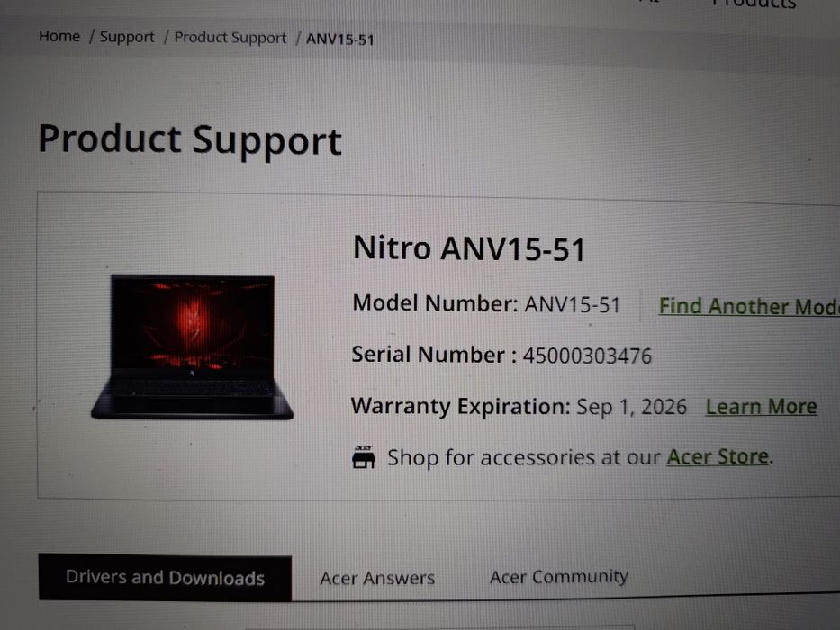The image size is (840, 630).
Task: Open the Acer Answers tab
Action: [x=377, y=578]
